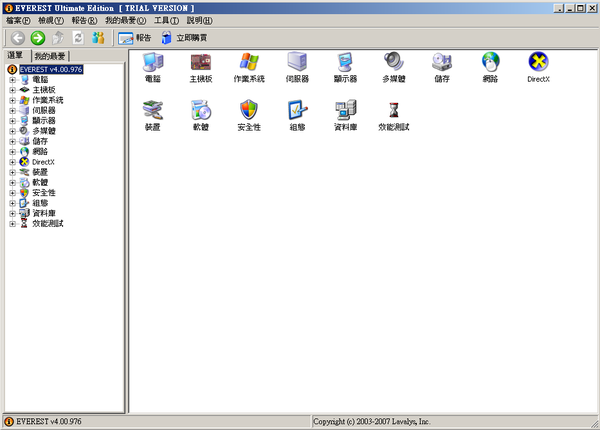Open the 儲存 storage icon in main pane
Screen dimensions: 600x430
(442, 67)
